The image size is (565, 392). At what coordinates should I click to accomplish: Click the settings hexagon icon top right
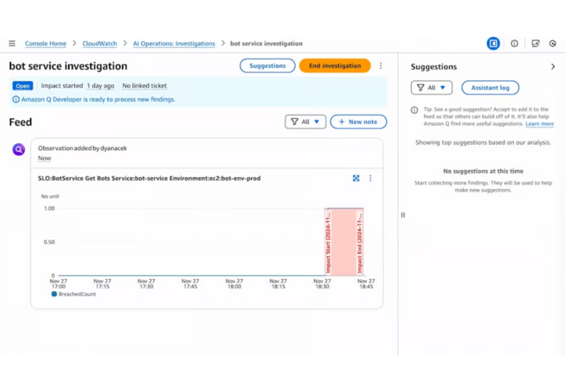point(552,43)
